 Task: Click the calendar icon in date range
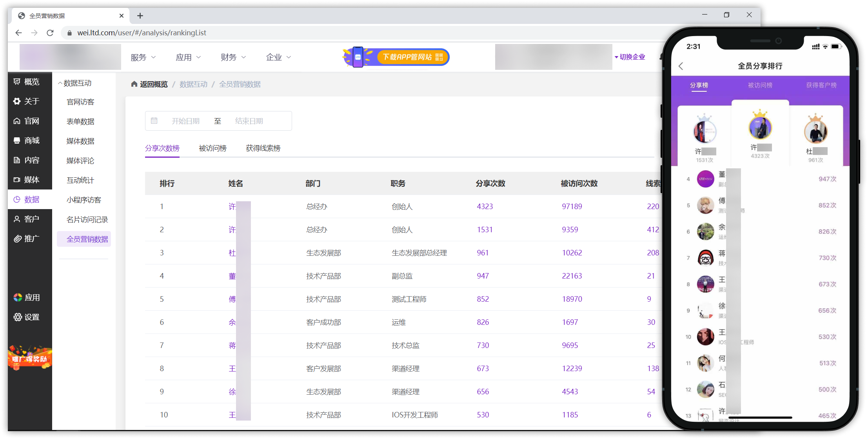click(154, 121)
